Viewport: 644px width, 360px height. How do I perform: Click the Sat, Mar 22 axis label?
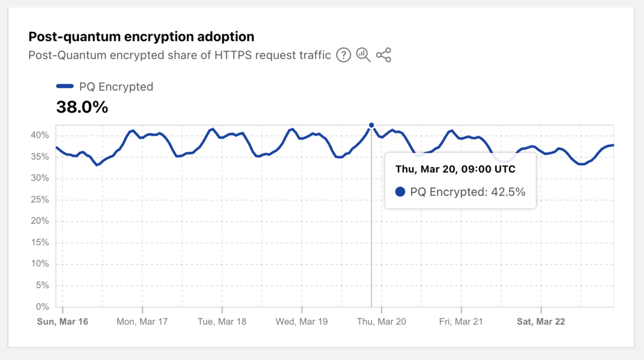540,322
